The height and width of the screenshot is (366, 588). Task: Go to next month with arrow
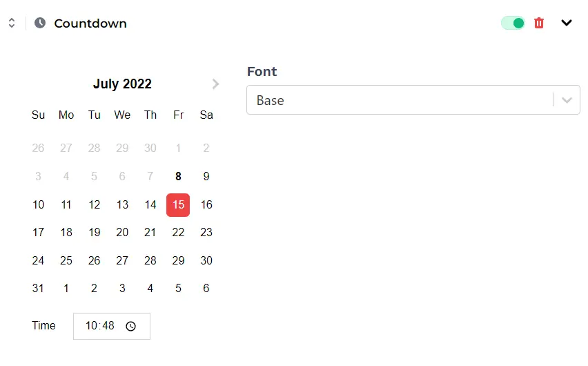coord(216,84)
